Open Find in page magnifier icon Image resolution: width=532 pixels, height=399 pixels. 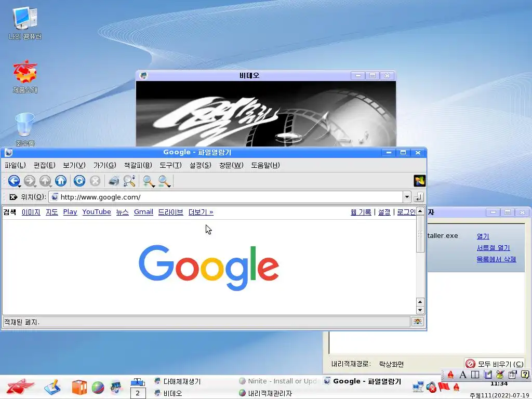[x=129, y=181]
